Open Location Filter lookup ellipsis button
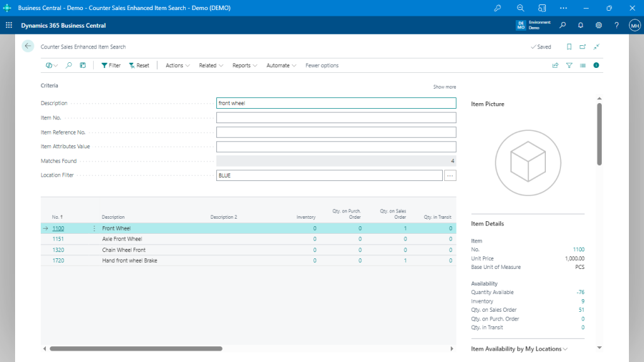This screenshot has height=362, width=644. click(449, 175)
